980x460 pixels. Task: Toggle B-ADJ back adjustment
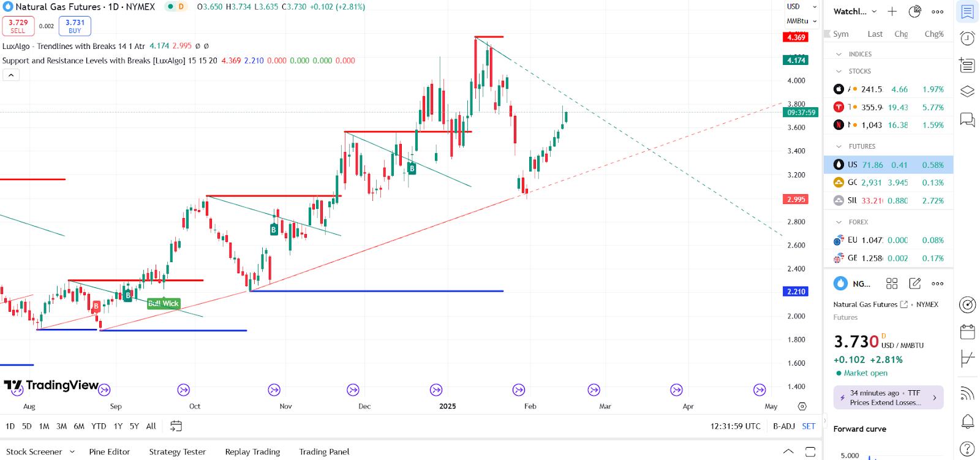pos(784,426)
